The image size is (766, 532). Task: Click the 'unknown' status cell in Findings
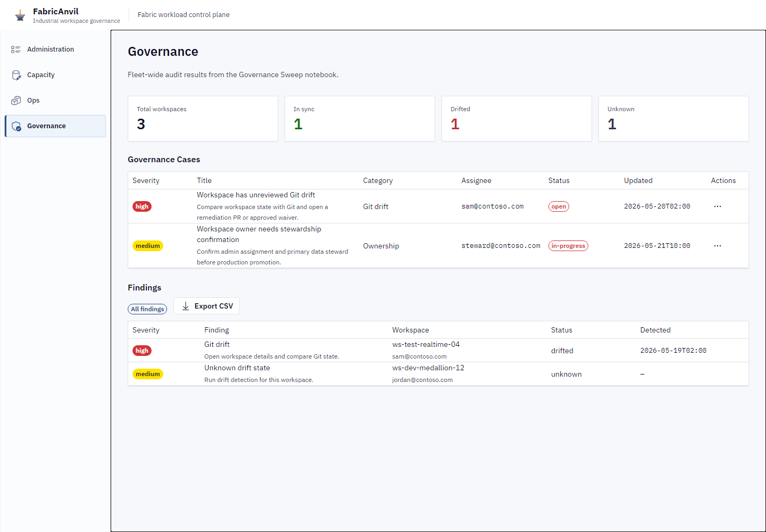[x=567, y=374]
